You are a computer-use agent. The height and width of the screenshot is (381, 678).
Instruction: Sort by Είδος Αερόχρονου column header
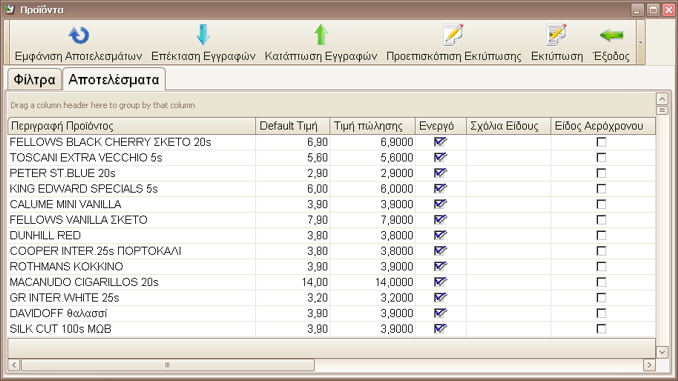click(x=603, y=126)
